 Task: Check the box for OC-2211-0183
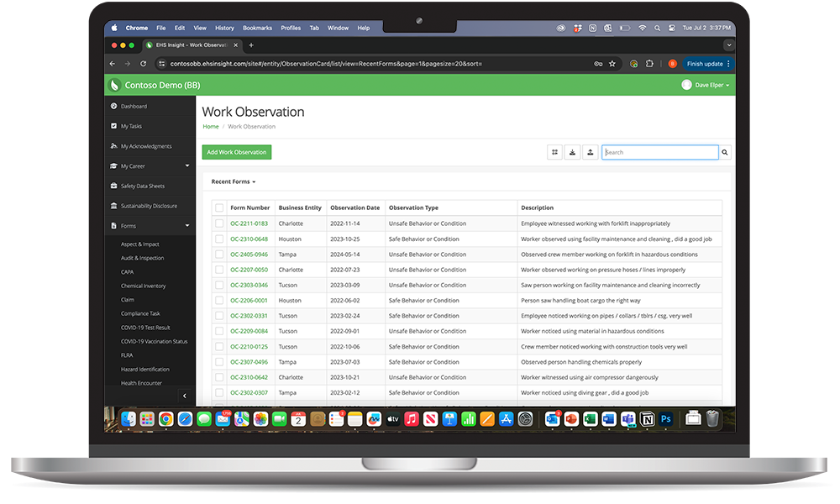(x=219, y=223)
